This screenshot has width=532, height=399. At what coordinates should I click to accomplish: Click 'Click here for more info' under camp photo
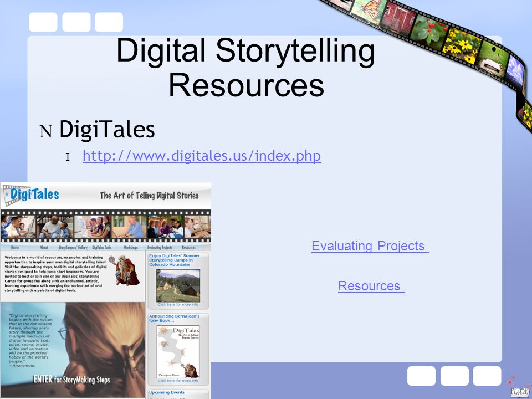(178, 304)
